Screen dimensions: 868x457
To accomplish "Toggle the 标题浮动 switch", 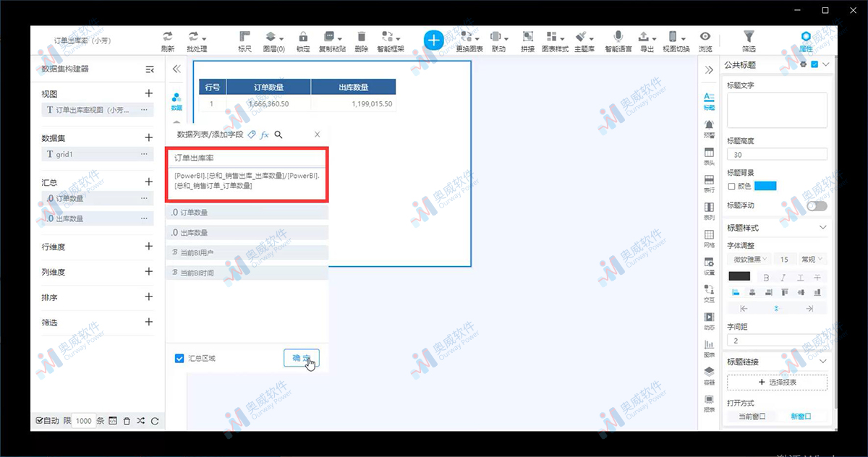I will pyautogui.click(x=817, y=206).
